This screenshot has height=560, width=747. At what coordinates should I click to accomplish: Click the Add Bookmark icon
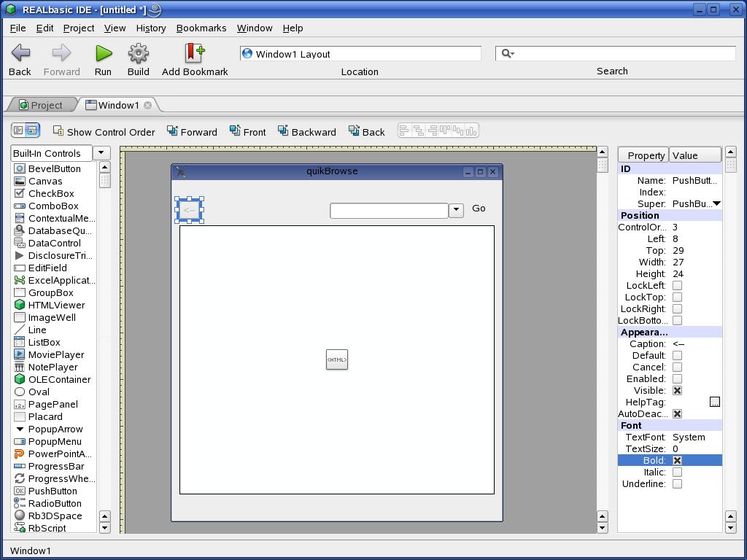click(x=194, y=52)
